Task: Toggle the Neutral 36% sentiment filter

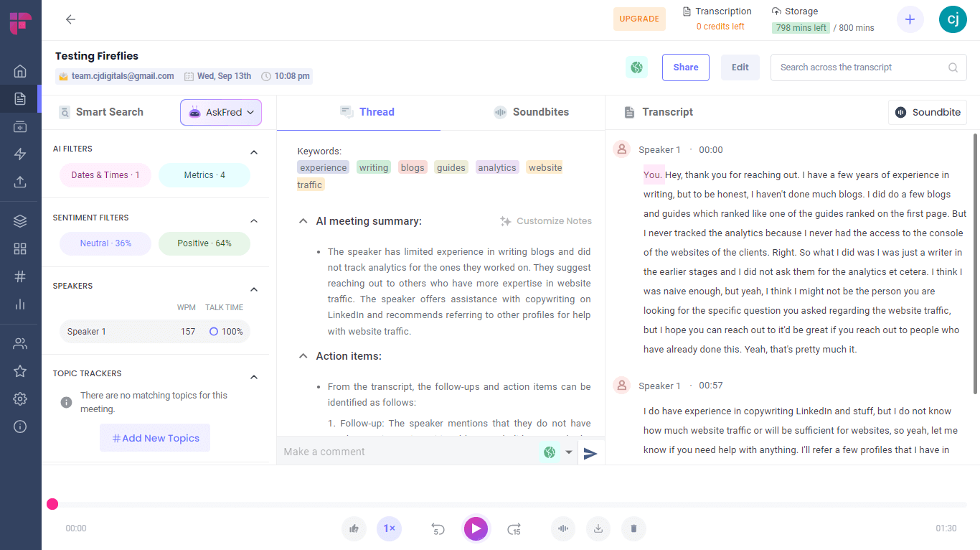Action: 105,243
